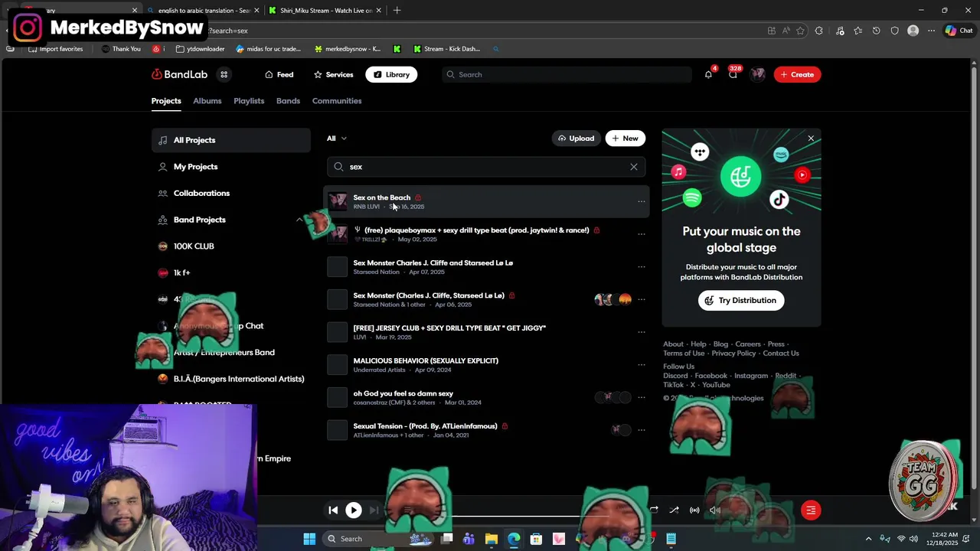
Task: Open more options for oh God you feel project
Action: click(641, 398)
